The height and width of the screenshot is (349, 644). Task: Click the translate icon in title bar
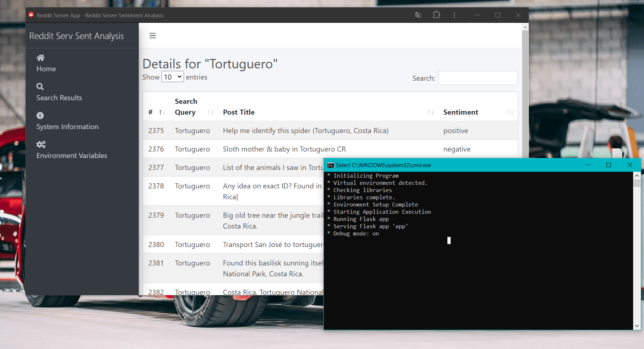(x=418, y=15)
